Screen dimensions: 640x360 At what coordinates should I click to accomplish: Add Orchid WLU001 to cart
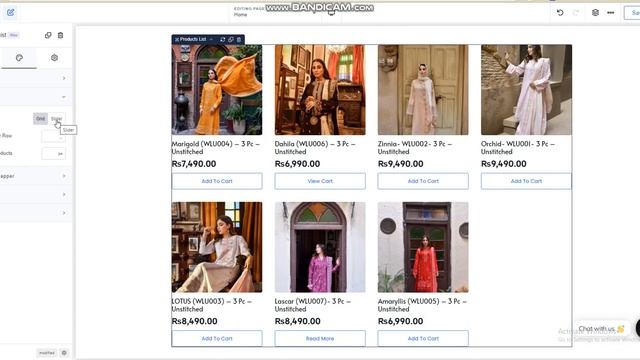[526, 181]
